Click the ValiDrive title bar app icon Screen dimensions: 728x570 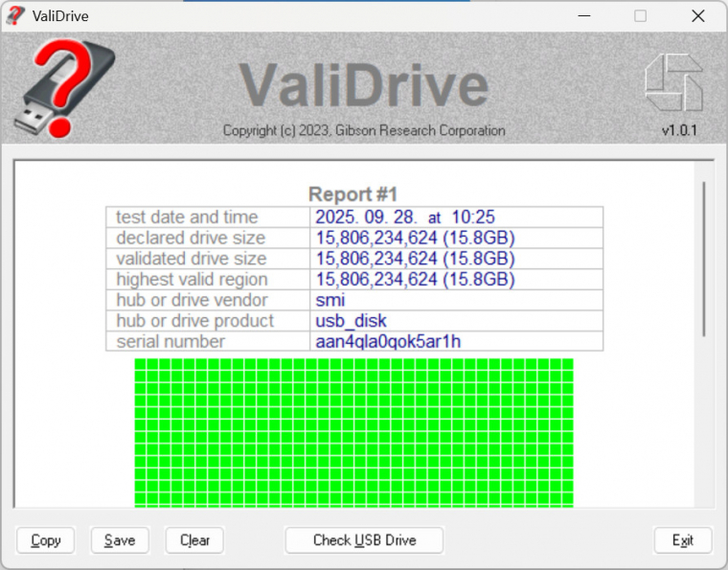(x=15, y=15)
